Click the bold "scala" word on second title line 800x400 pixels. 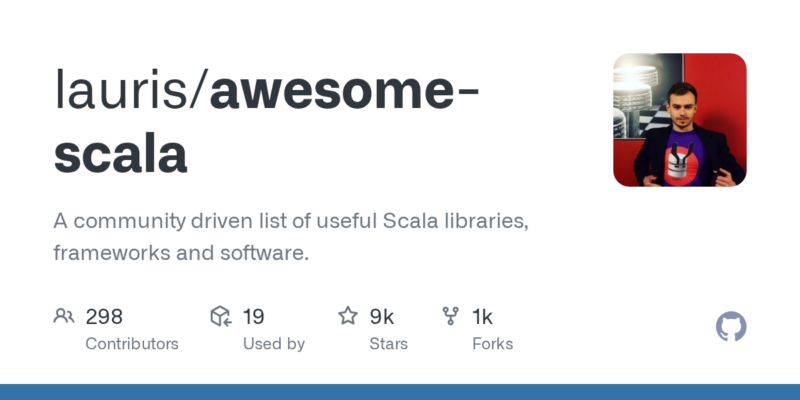[120, 153]
